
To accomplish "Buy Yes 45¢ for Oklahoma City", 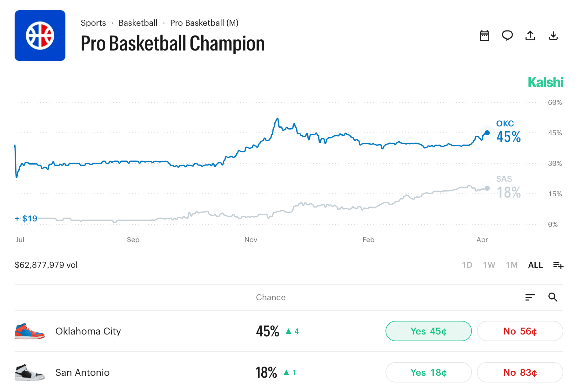I will click(x=428, y=331).
